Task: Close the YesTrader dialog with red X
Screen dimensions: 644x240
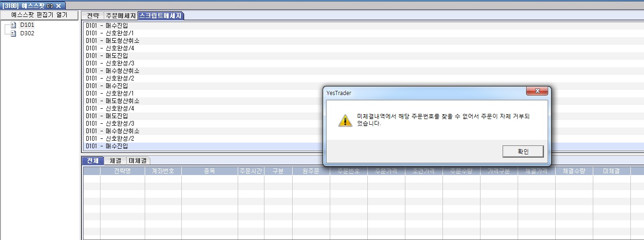Action: tap(537, 91)
